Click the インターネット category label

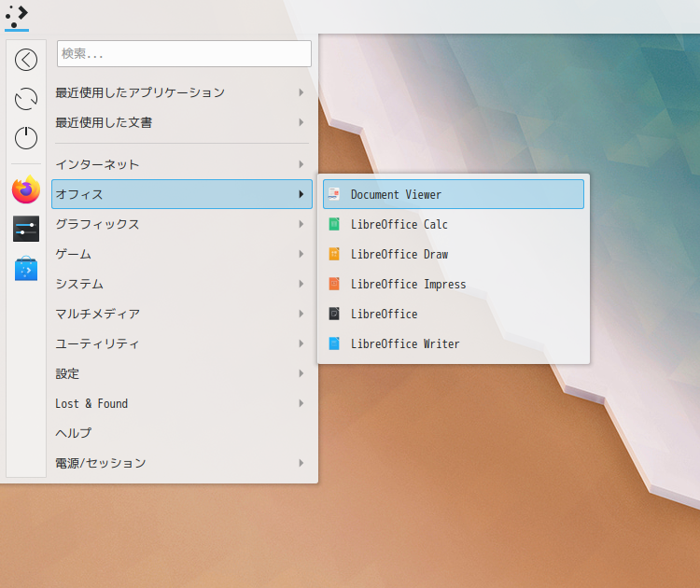97,164
